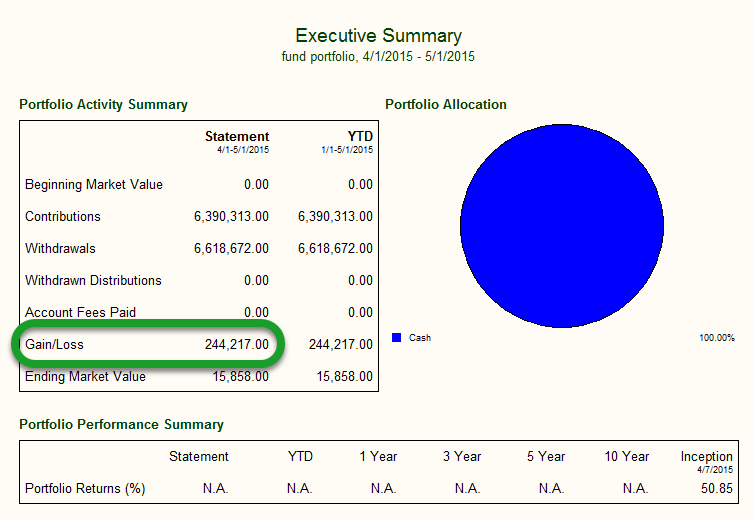Click the blue Cash legend swatch
This screenshot has width=753, height=520.
point(396,338)
